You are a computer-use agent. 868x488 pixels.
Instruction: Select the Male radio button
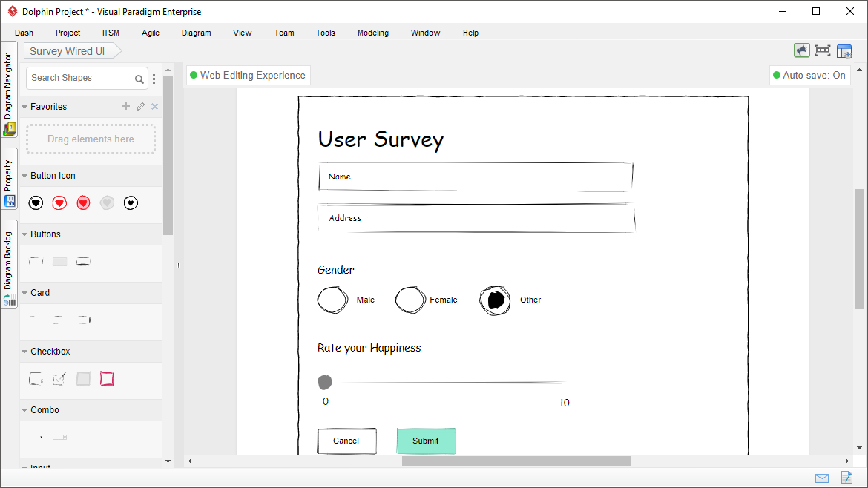click(x=332, y=300)
